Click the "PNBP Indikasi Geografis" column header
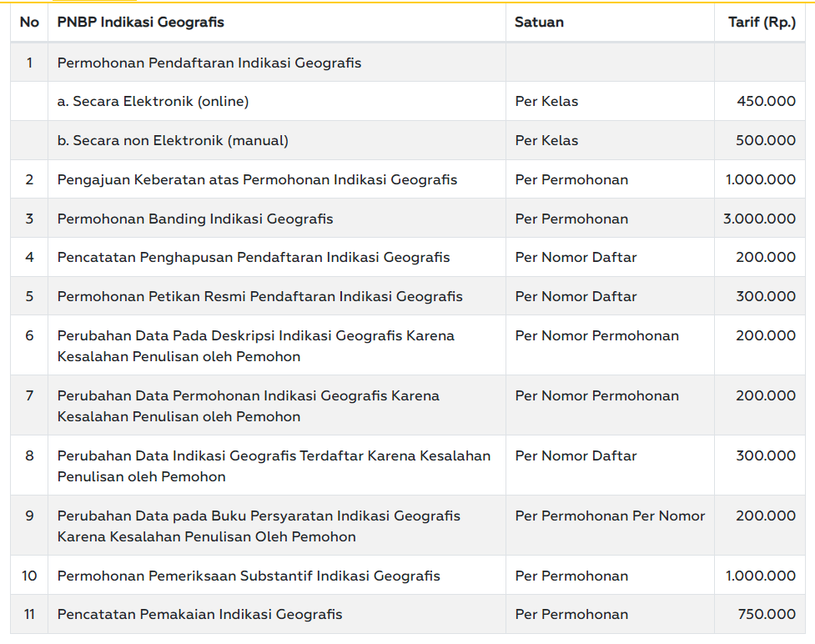 coord(140,23)
